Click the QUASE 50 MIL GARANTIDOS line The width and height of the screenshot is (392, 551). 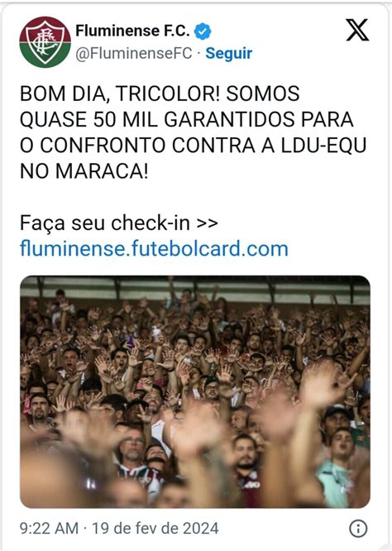pos(187,119)
